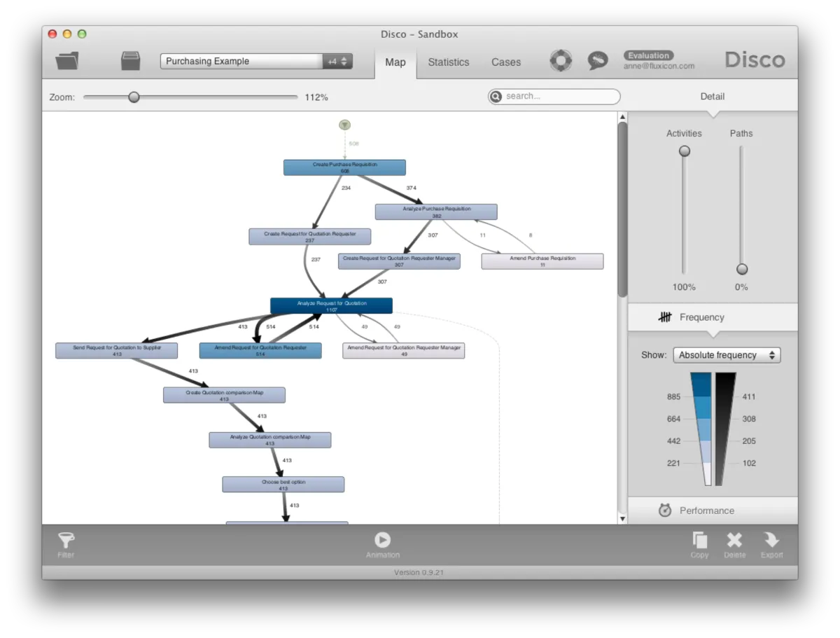The height and width of the screenshot is (638, 840).
Task: Click the 112% zoom value
Action: 316,97
